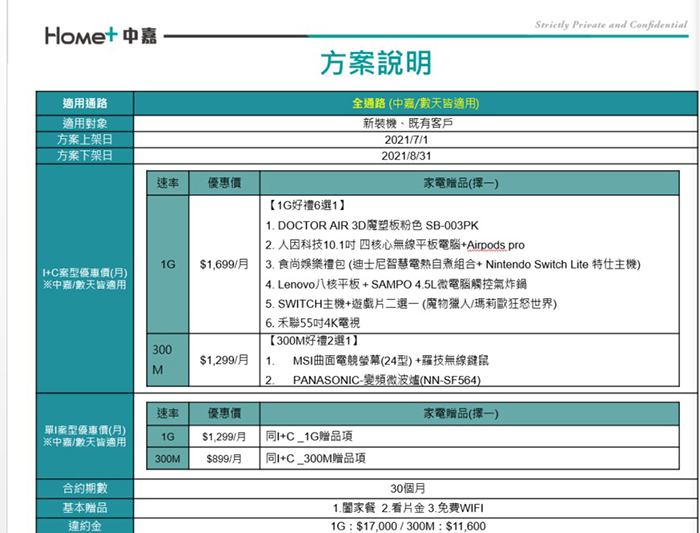
Task: Click the 速率 header in 單I table
Action: (x=168, y=414)
